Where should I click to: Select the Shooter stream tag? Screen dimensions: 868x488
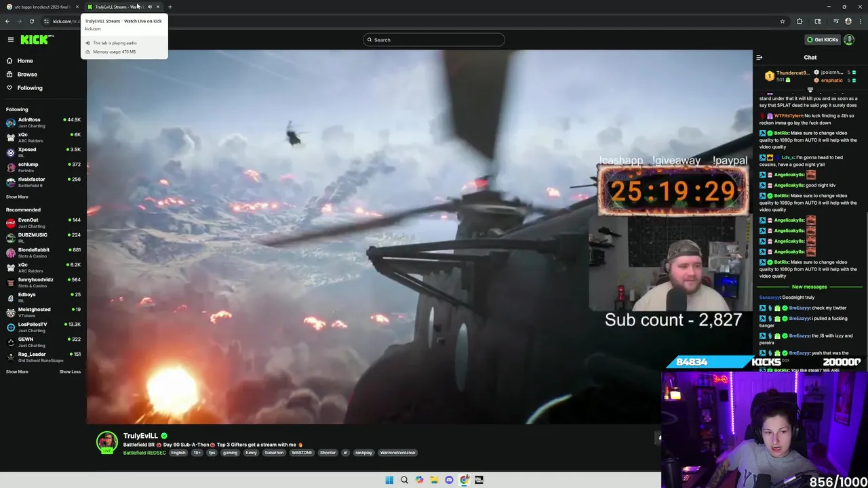click(x=328, y=453)
